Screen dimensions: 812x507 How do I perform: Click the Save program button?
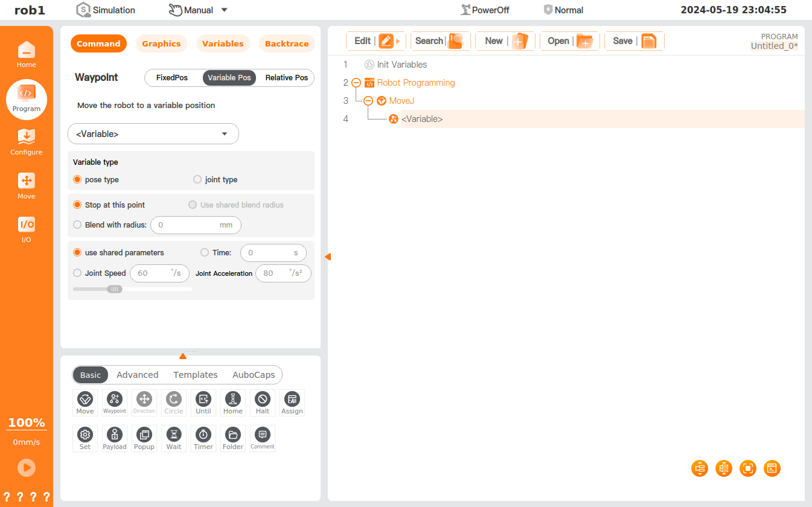click(x=633, y=41)
